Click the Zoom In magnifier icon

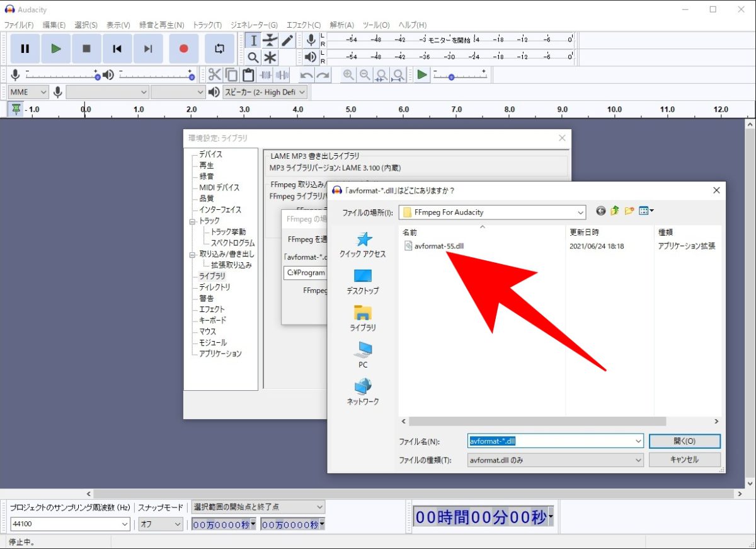(348, 75)
